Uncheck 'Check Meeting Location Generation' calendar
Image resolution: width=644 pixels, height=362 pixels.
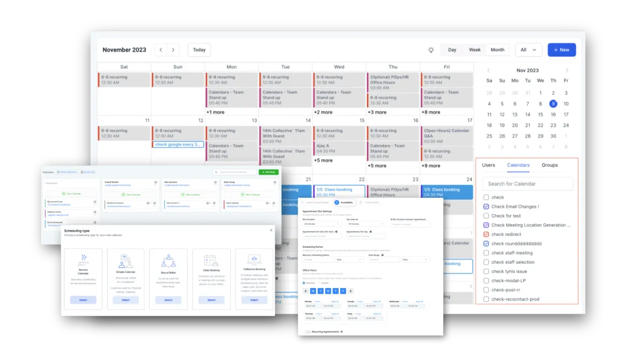tap(486, 225)
